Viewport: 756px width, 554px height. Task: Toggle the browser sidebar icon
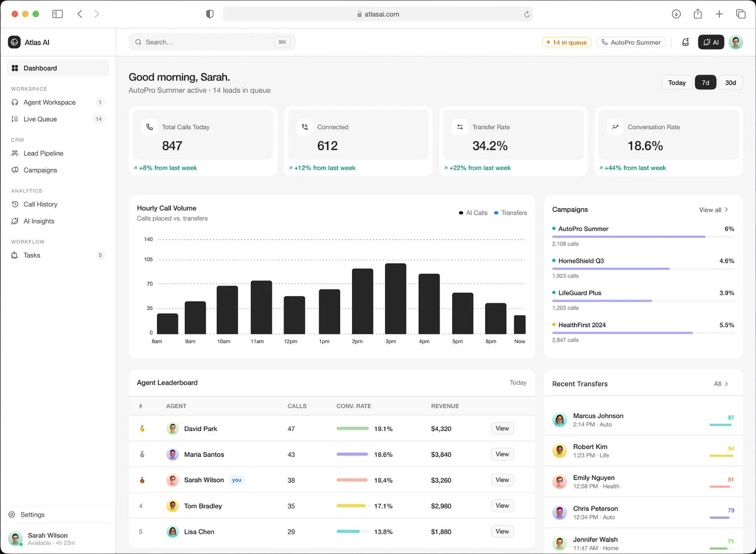(x=58, y=14)
